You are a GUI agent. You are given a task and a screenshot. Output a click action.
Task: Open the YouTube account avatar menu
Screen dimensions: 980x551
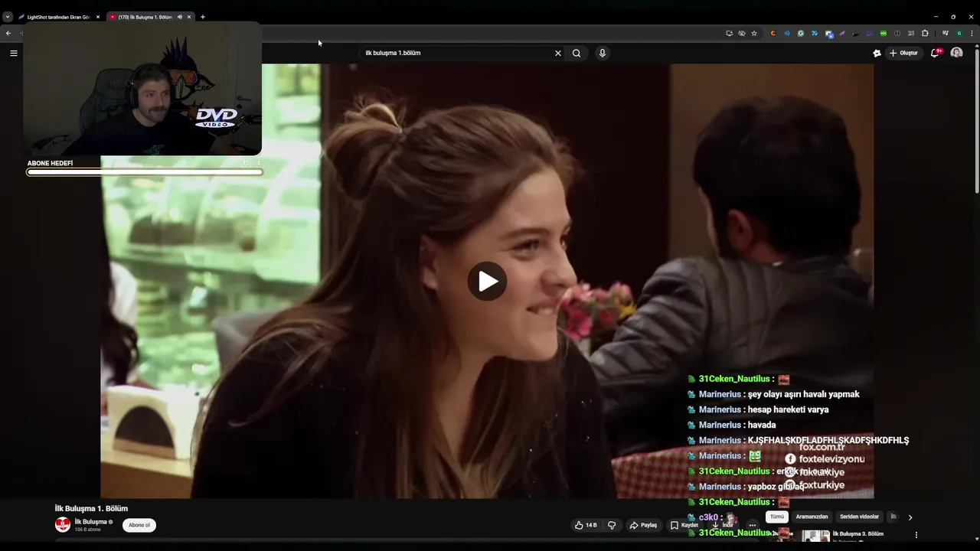pyautogui.click(x=956, y=53)
